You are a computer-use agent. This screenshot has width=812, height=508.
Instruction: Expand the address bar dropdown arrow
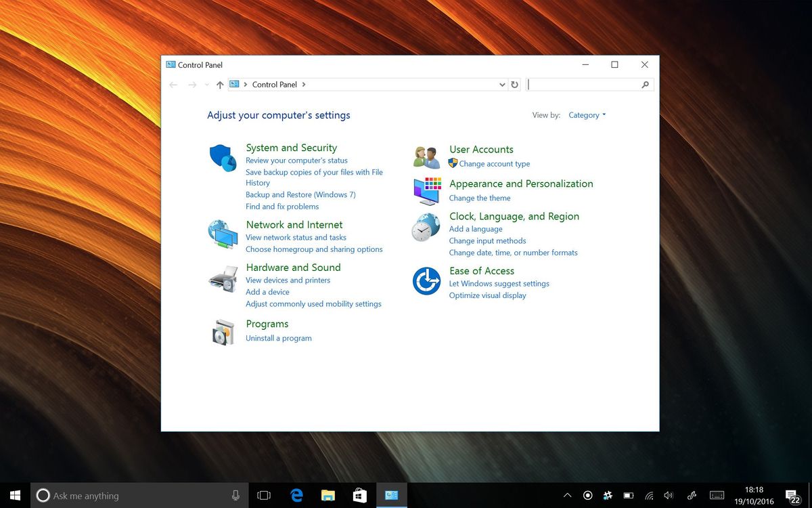click(x=502, y=84)
